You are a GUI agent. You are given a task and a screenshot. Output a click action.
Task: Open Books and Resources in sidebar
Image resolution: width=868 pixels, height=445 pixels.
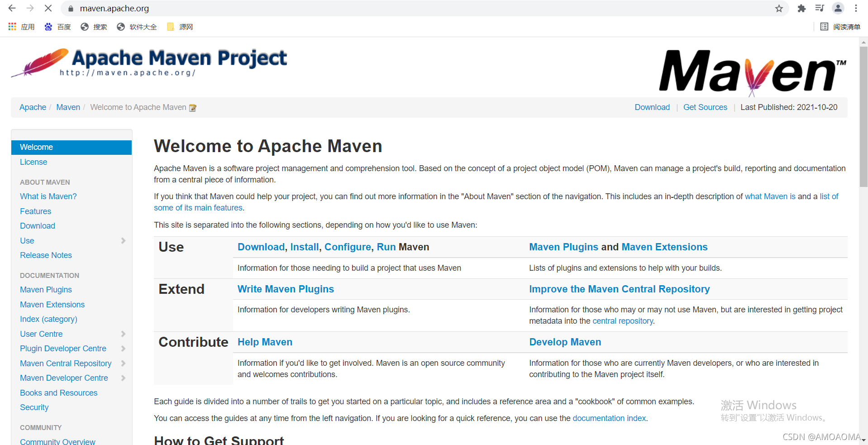[58, 393]
